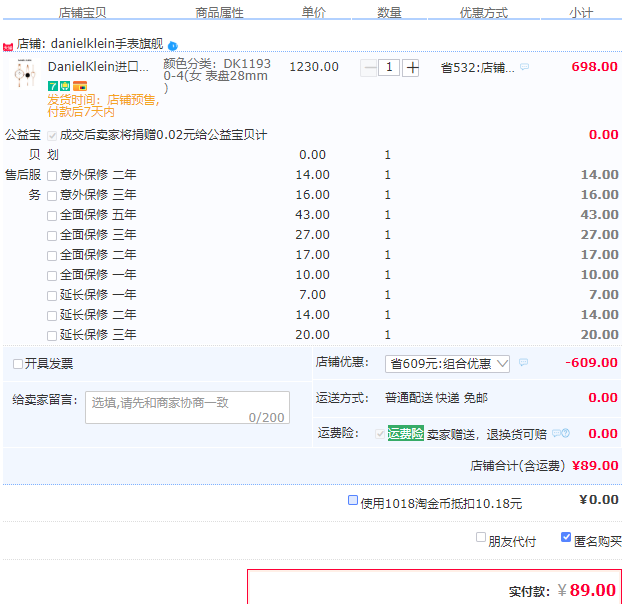630x604 pixels.
Task: Click the green shield guarantee badge
Action: [65, 86]
